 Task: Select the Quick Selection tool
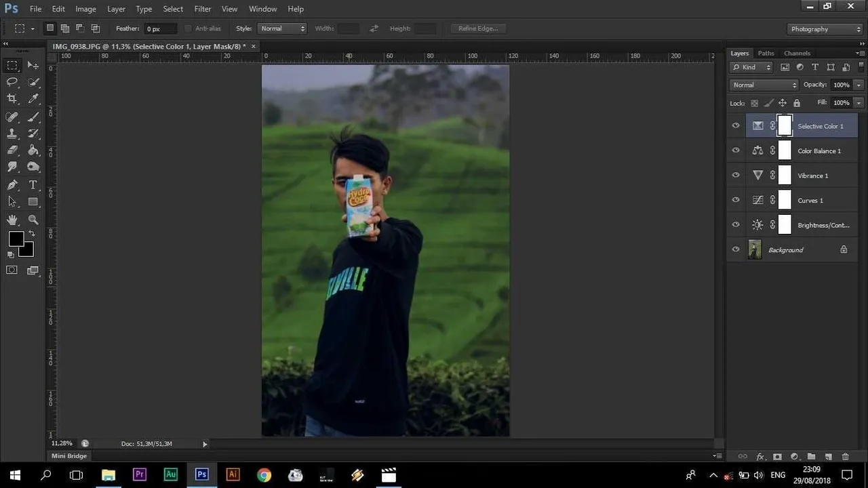33,82
